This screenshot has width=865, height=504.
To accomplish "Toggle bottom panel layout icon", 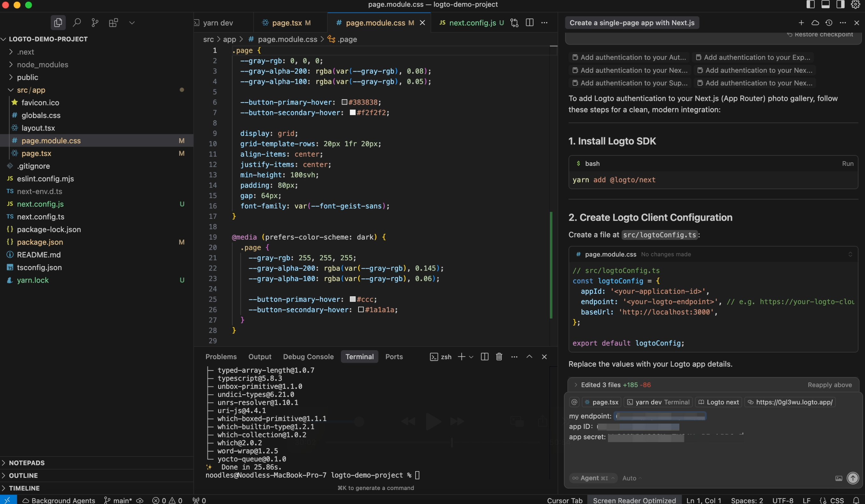I will pyautogui.click(x=825, y=4).
